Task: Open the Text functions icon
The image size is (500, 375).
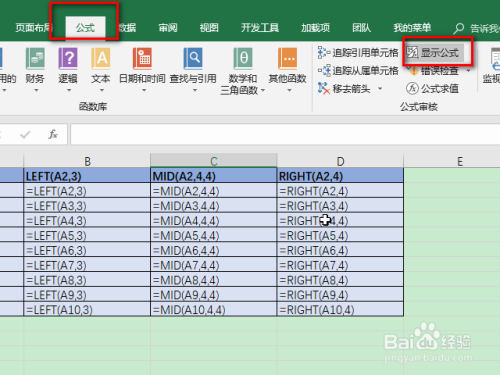Action: (x=101, y=59)
